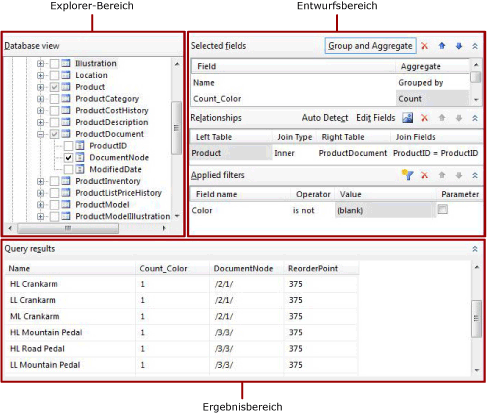The image size is (487, 413).
Task: Move selected field up with blue arrow
Action: tap(442, 46)
